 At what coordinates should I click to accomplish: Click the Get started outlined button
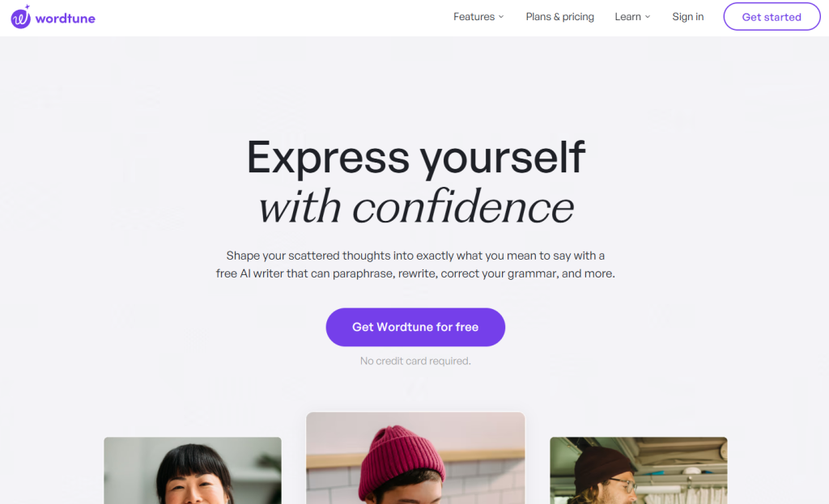[772, 17]
